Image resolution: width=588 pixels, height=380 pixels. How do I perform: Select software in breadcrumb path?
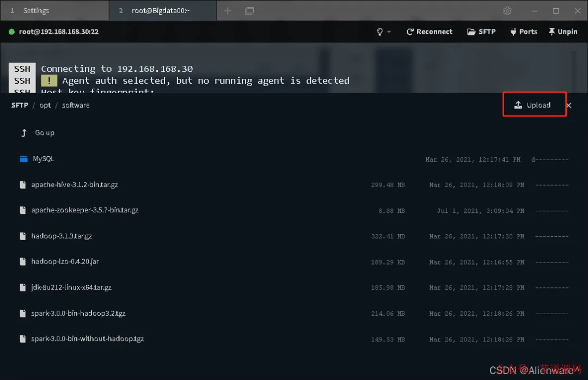(x=76, y=106)
